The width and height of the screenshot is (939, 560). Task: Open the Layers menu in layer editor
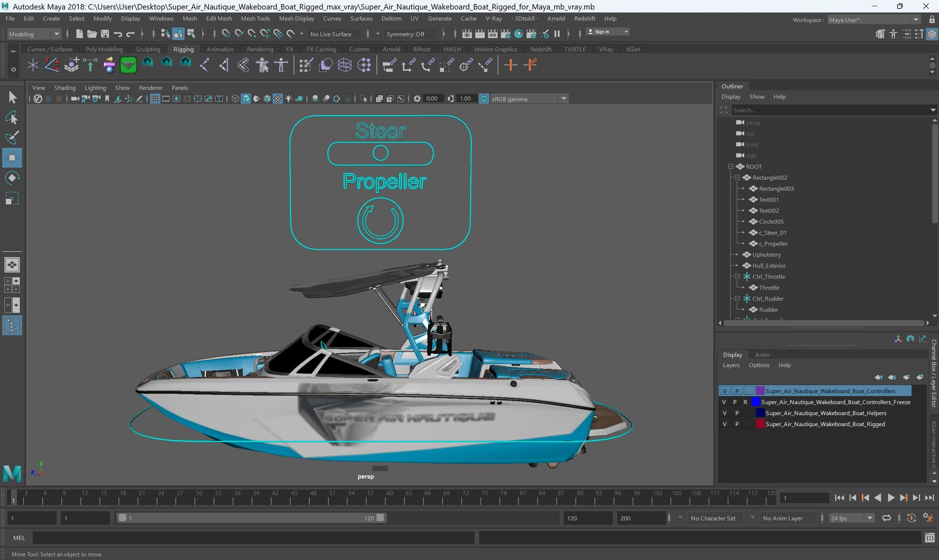tap(731, 365)
